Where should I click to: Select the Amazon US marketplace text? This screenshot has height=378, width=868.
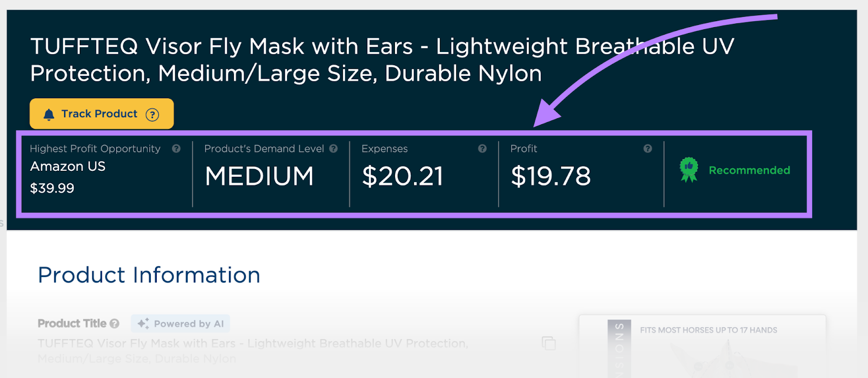[68, 166]
